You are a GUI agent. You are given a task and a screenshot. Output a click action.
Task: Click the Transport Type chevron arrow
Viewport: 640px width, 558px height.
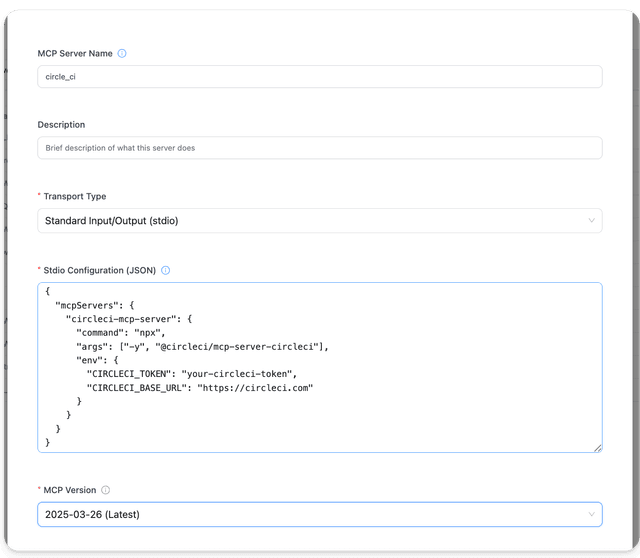click(591, 220)
